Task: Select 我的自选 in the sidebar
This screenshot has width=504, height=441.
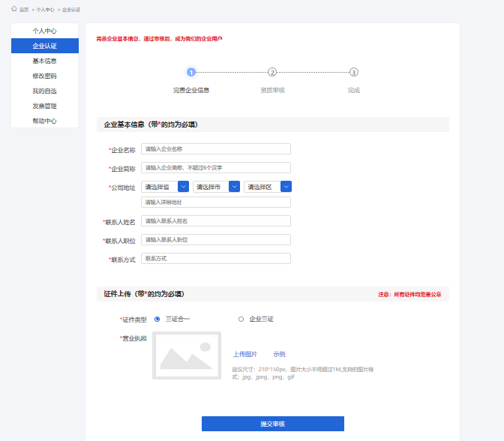Action: coord(44,91)
